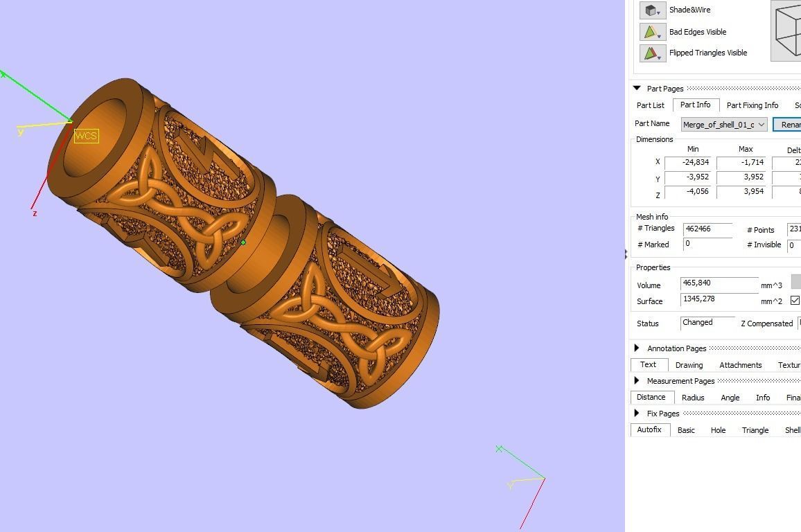The width and height of the screenshot is (801, 532).
Task: Click the Rename button
Action: pos(787,125)
